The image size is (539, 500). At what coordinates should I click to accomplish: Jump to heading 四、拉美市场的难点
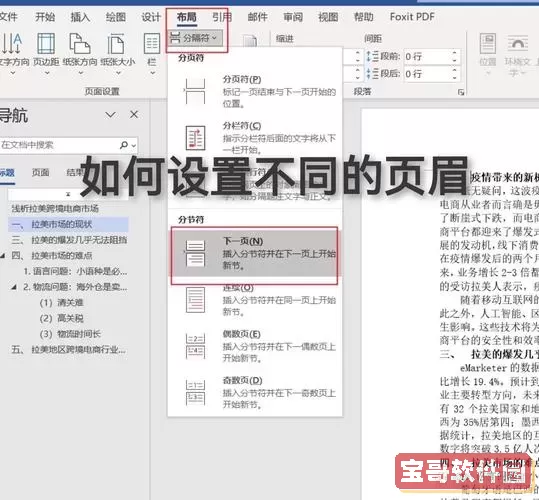52,256
